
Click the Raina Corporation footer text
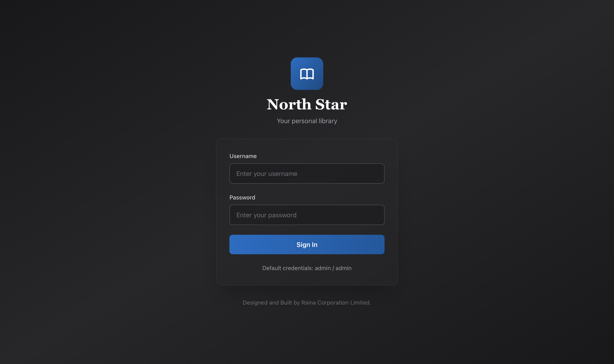click(x=307, y=303)
